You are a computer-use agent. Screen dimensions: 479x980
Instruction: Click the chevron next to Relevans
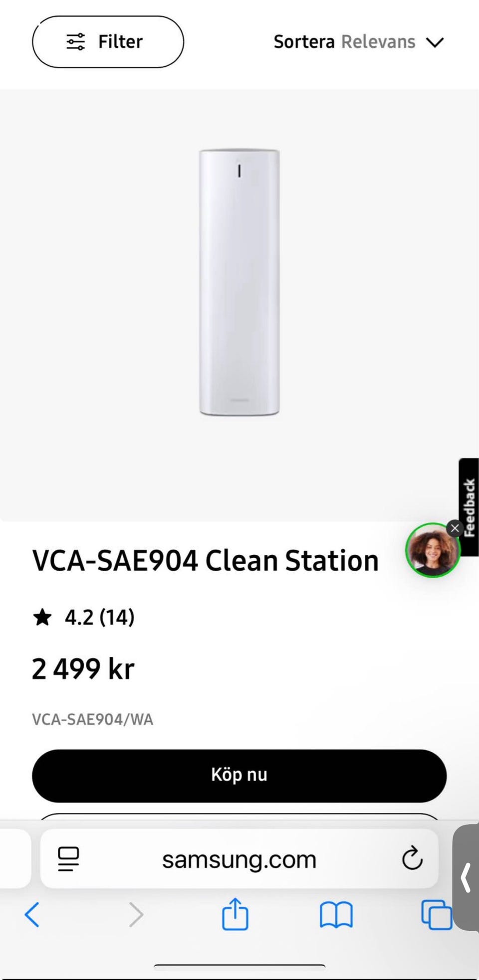435,42
